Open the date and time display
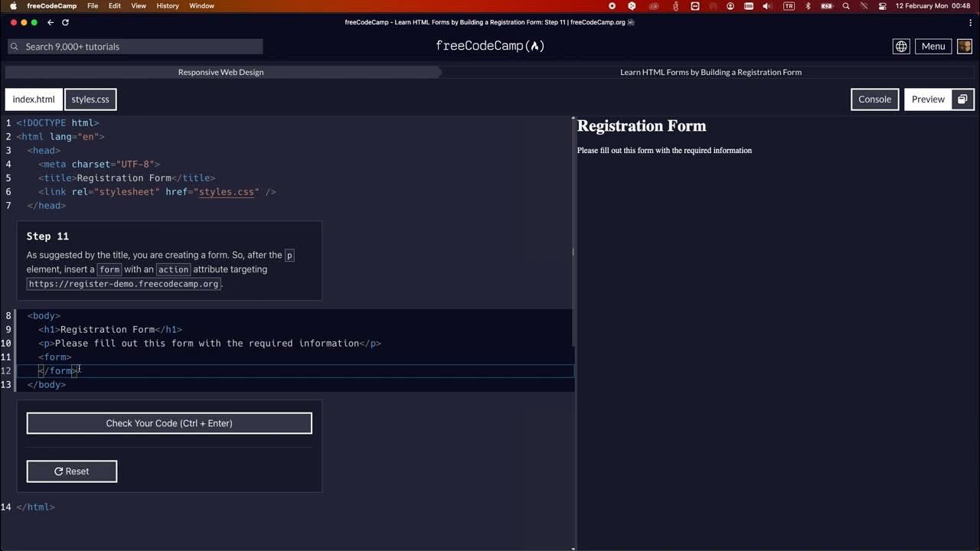The image size is (980, 551). pos(933,5)
